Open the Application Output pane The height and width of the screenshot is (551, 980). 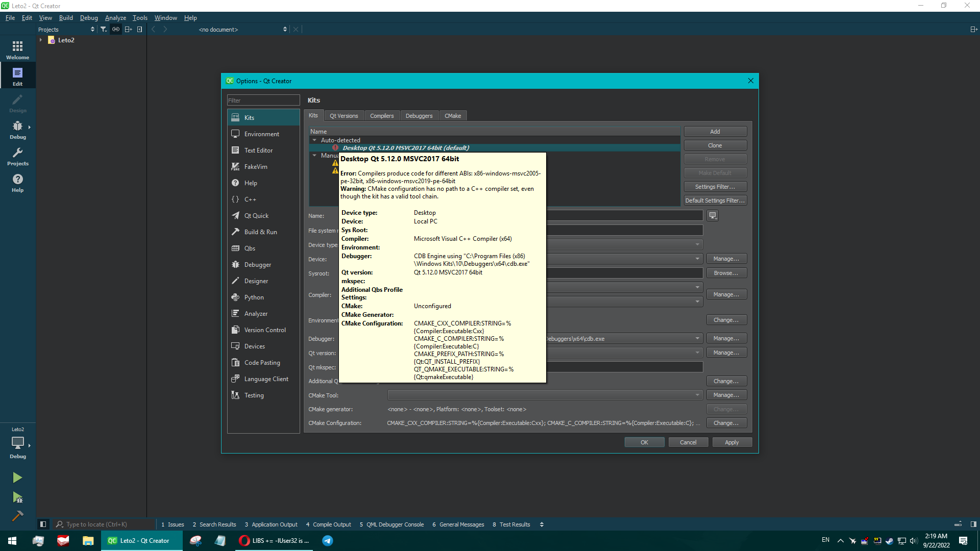pyautogui.click(x=271, y=524)
